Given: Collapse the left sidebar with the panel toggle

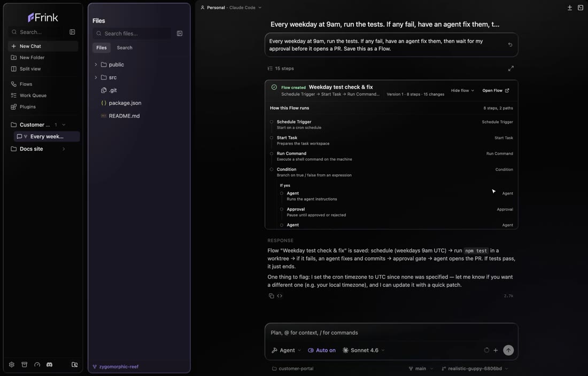Looking at the screenshot, I should [72, 32].
